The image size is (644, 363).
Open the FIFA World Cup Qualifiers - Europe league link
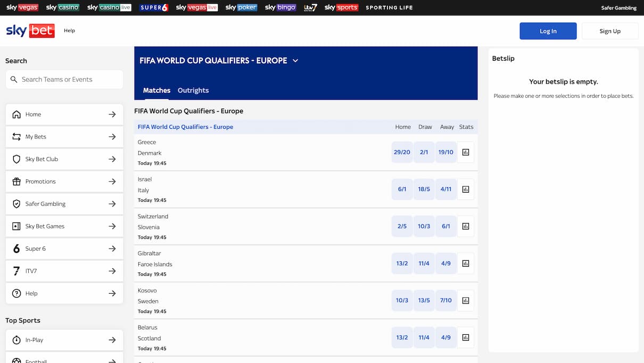coord(185,127)
